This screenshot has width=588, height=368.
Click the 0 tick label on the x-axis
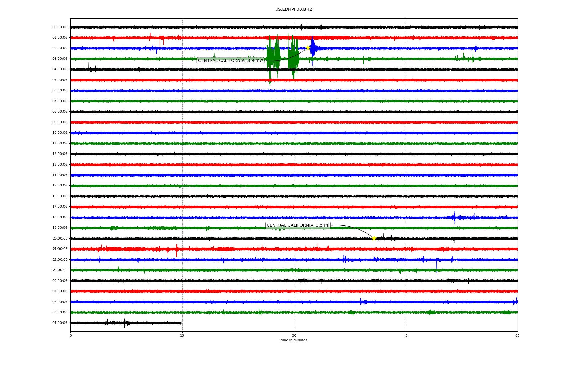pyautogui.click(x=71, y=335)
